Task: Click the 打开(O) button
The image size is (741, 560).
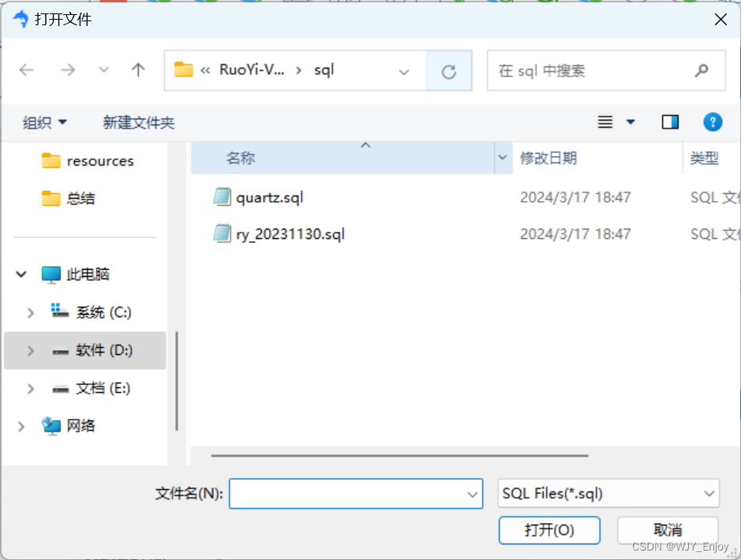Action: pyautogui.click(x=549, y=530)
